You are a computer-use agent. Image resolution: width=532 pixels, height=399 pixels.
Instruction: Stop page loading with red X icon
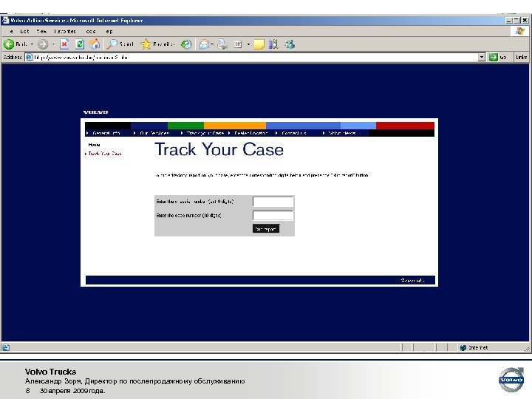(x=64, y=44)
